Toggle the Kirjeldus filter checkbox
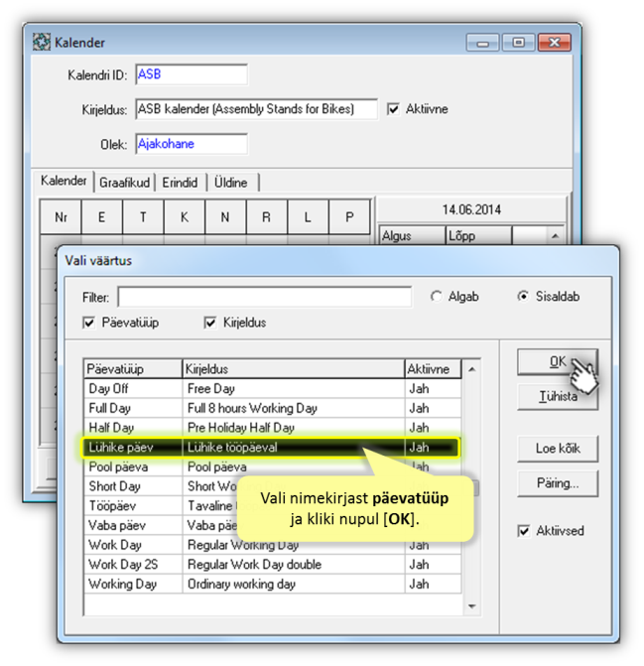 210,323
